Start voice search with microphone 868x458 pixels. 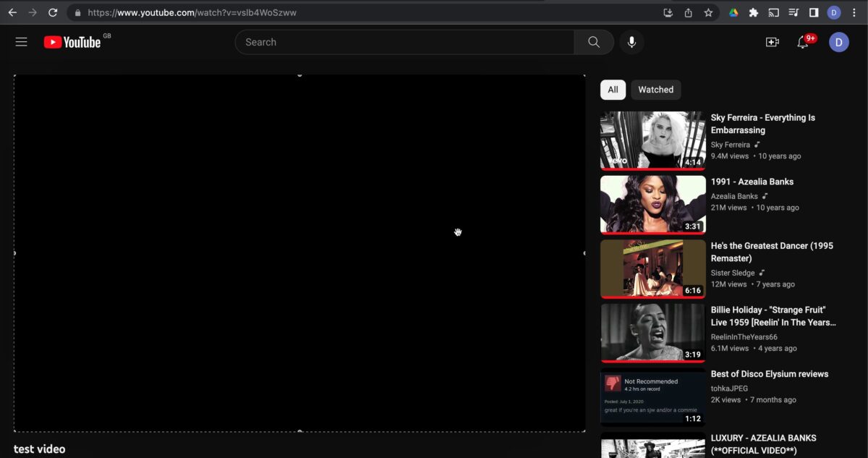631,42
